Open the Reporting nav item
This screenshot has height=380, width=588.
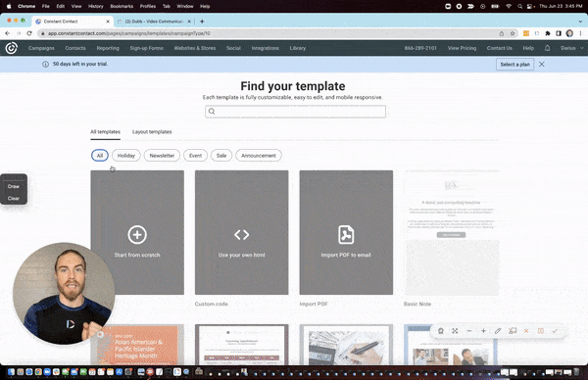[x=108, y=48]
